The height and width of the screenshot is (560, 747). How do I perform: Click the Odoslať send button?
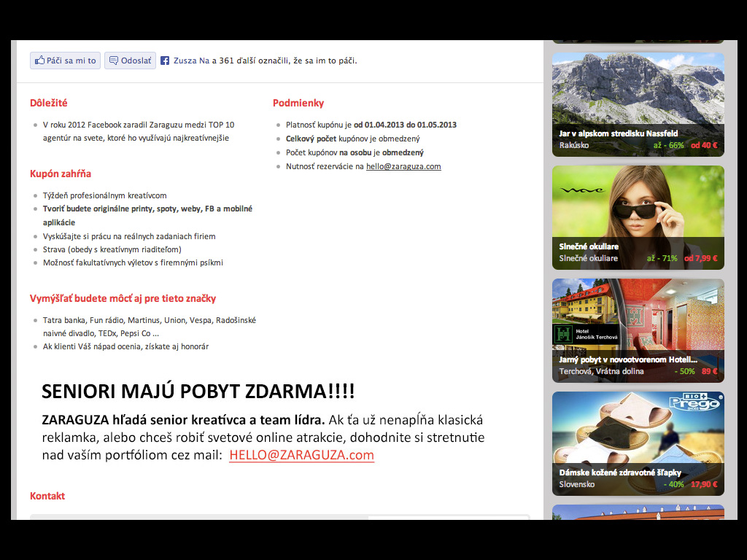(130, 61)
